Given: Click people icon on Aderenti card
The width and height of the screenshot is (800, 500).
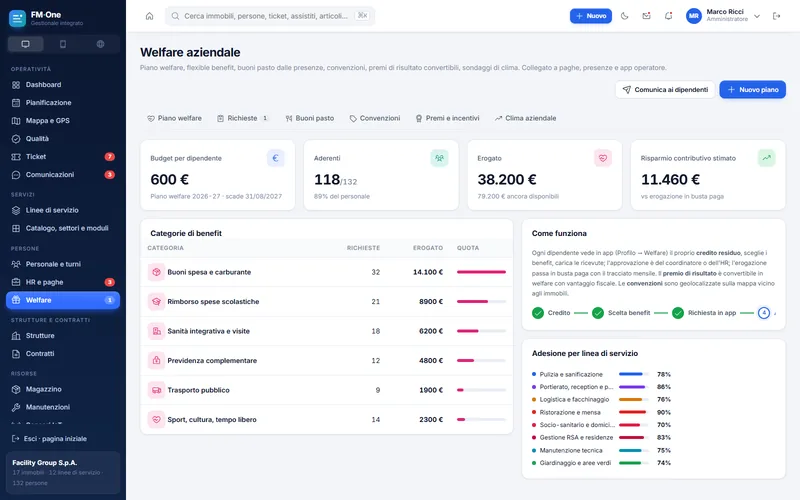Looking at the screenshot, I should 439,158.
